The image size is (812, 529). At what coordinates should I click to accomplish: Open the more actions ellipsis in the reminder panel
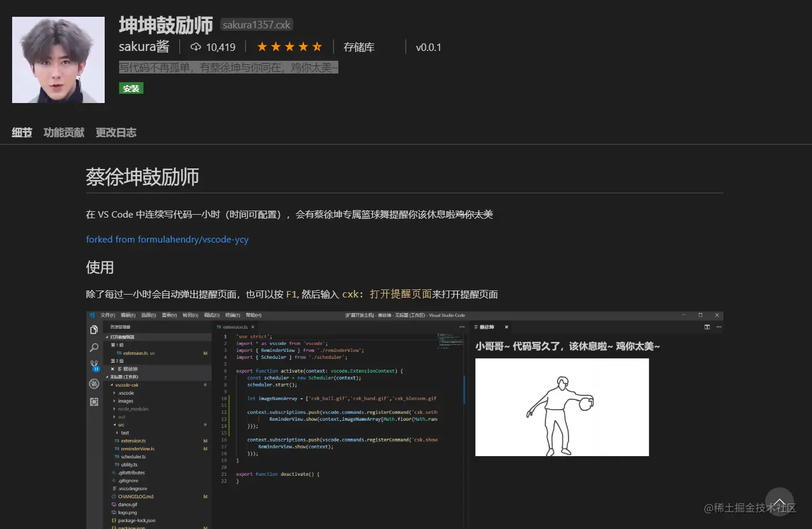coord(719,327)
